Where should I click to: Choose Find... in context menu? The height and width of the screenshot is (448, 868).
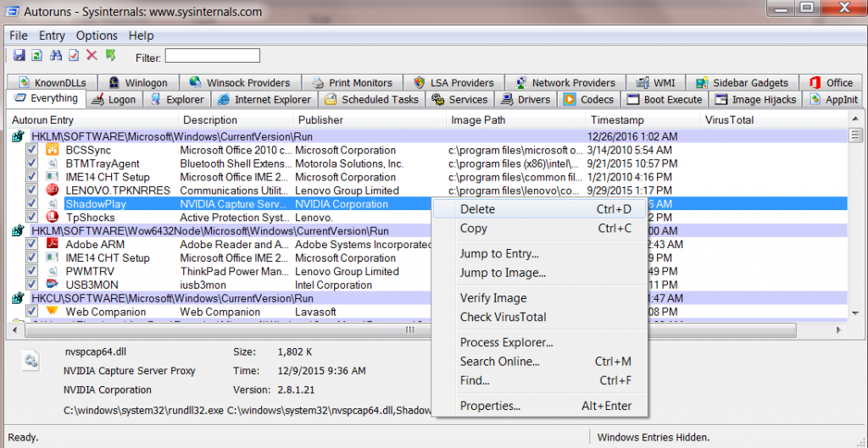coord(540,380)
